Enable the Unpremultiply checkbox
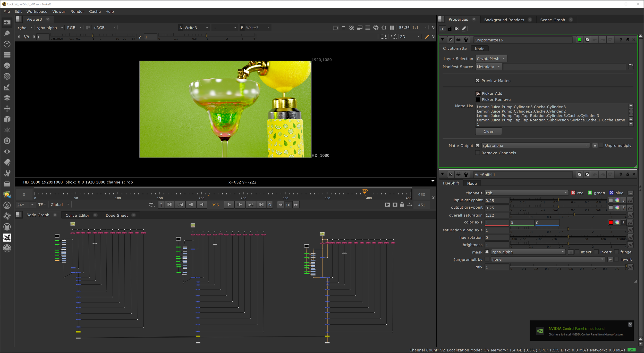 coord(601,145)
